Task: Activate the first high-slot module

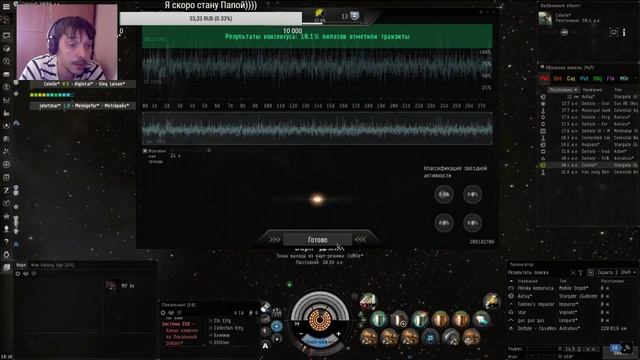Action: 379,319
